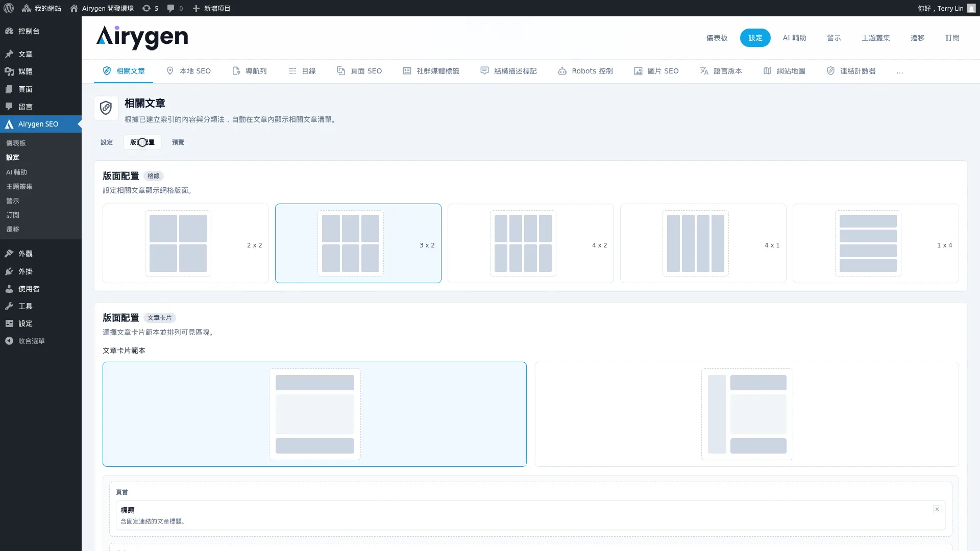
Task: Open 留言 comments in sidebar
Action: pos(41,107)
